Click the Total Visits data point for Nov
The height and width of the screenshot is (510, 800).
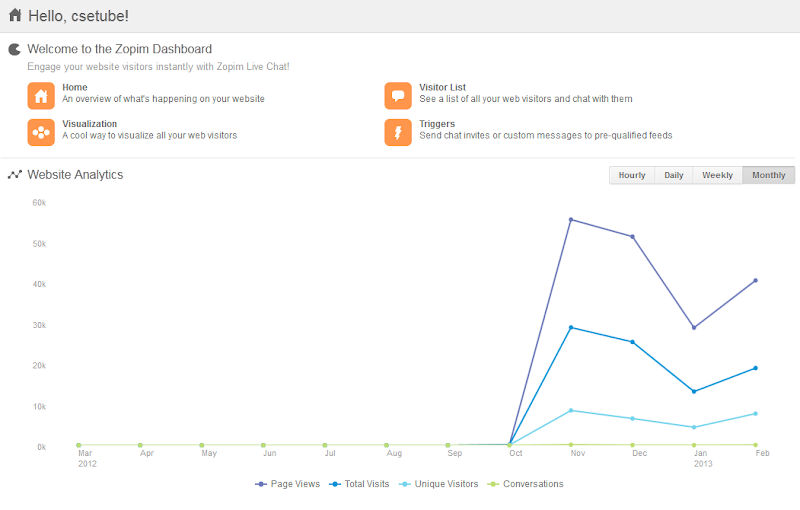(571, 327)
